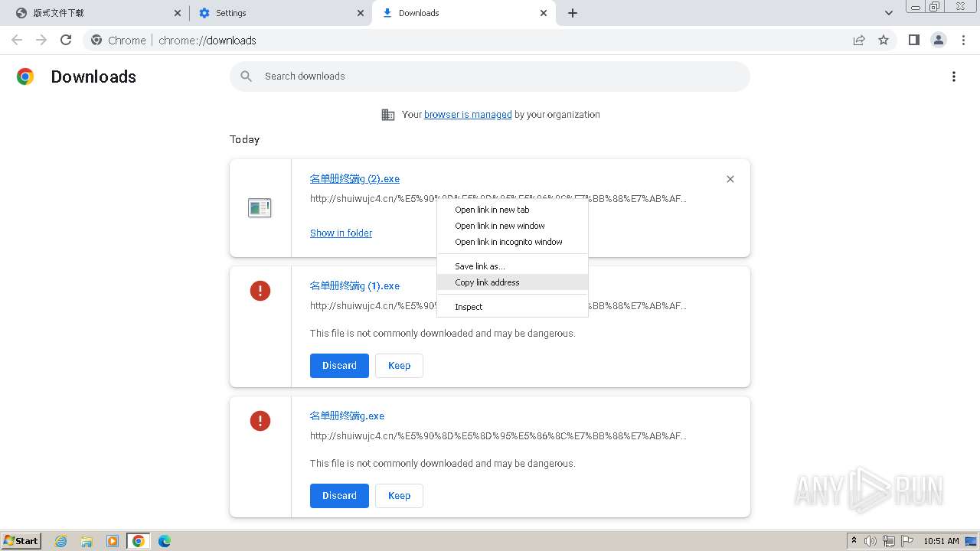The height and width of the screenshot is (551, 980).
Task: Remove 名单册终端g (2).exe from list
Action: [x=730, y=179]
